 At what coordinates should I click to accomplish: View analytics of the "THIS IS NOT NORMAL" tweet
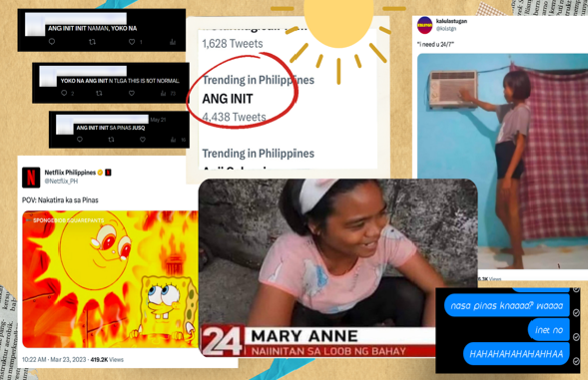163,94
